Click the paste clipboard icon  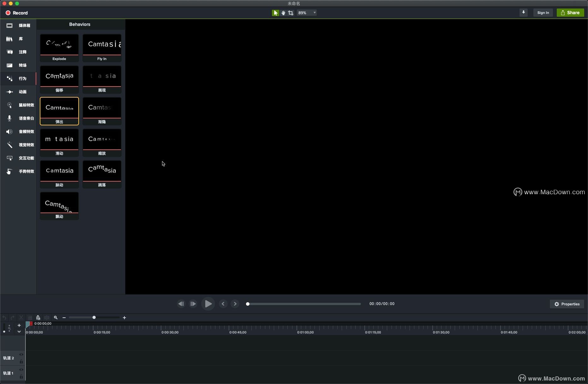pos(38,318)
